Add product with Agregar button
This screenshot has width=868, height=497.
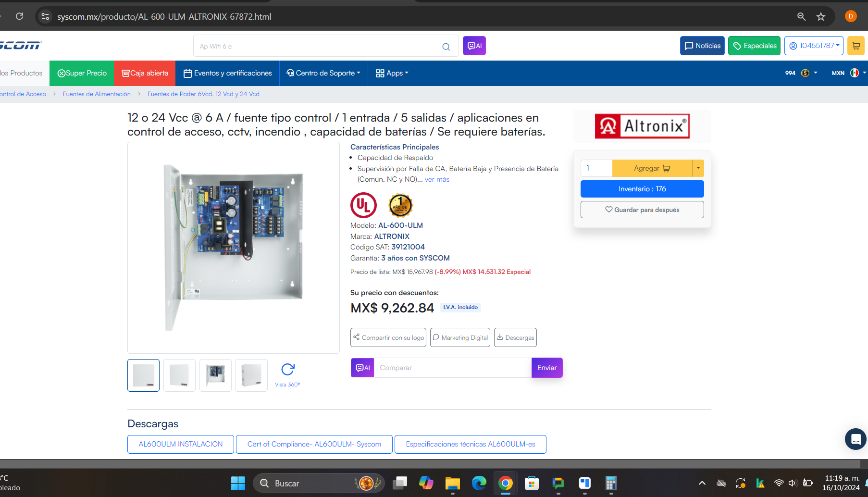pos(652,168)
